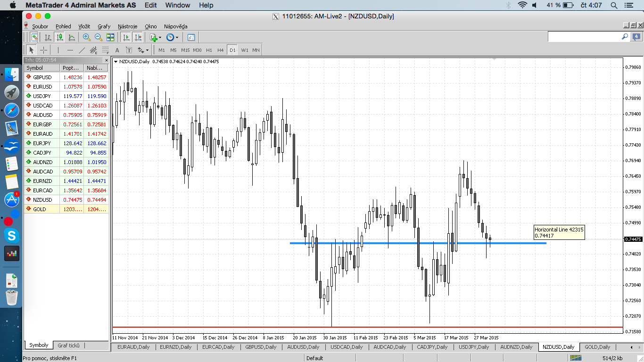Open the EURAUD,Daily chart tab
The width and height of the screenshot is (644, 362).
click(133, 347)
